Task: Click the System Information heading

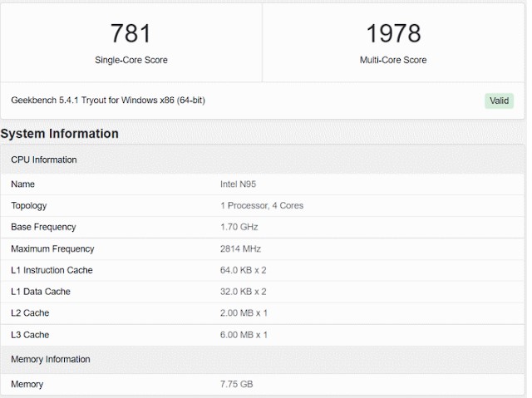Action: (x=60, y=134)
